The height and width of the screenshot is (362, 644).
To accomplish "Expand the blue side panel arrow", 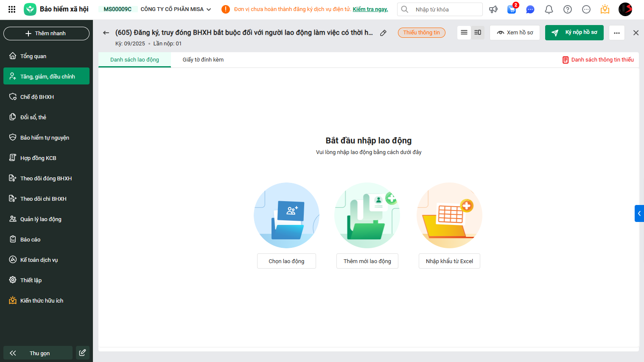I will [639, 213].
